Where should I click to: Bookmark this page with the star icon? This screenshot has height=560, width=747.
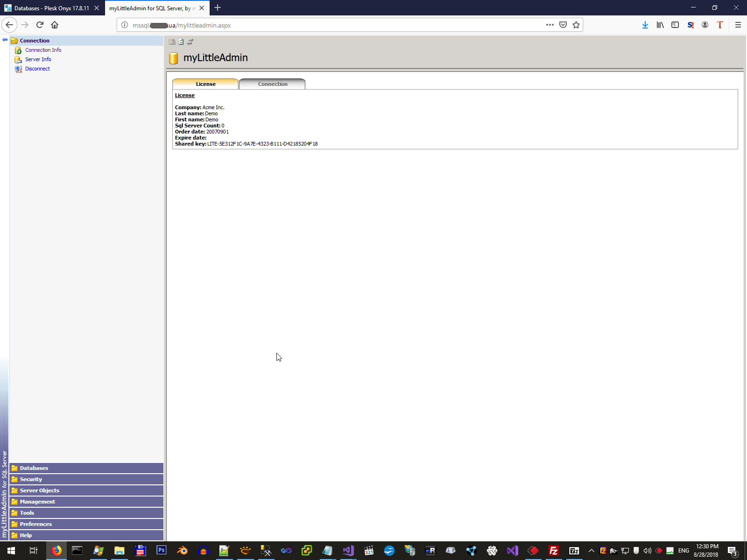pyautogui.click(x=576, y=25)
